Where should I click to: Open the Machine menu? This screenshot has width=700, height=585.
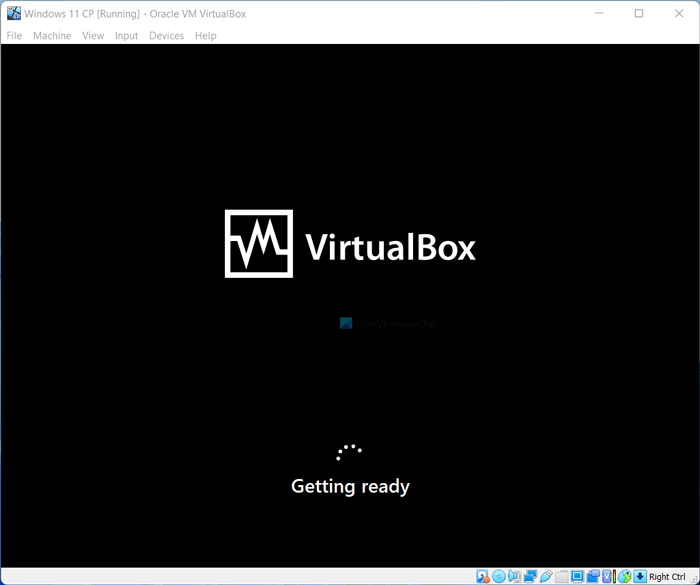pyautogui.click(x=52, y=36)
